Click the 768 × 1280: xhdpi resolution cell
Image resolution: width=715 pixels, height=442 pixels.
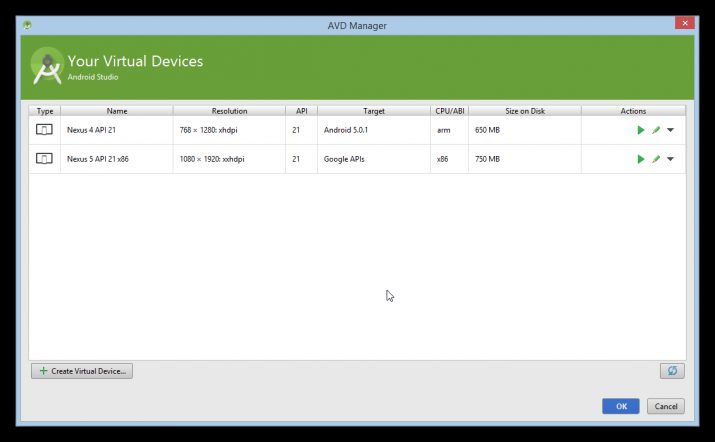tap(229, 130)
